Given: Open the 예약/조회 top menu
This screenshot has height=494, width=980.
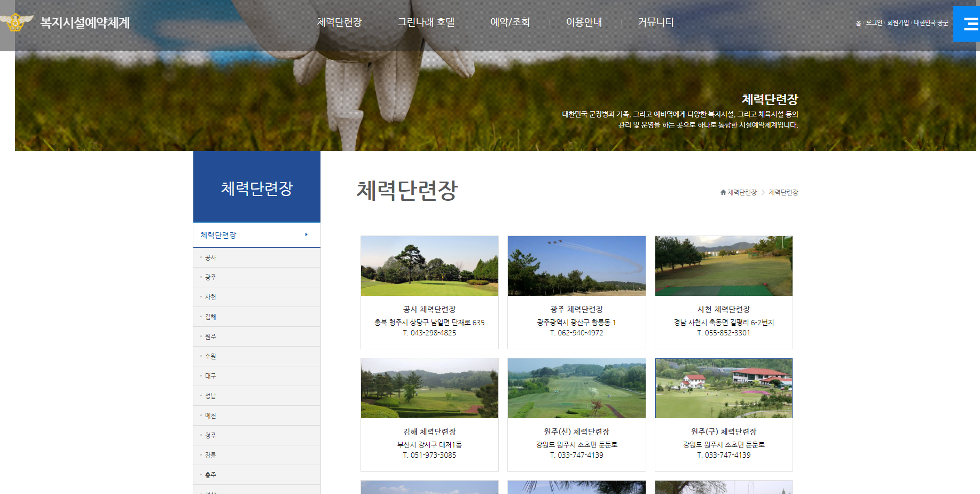Looking at the screenshot, I should pos(510,22).
